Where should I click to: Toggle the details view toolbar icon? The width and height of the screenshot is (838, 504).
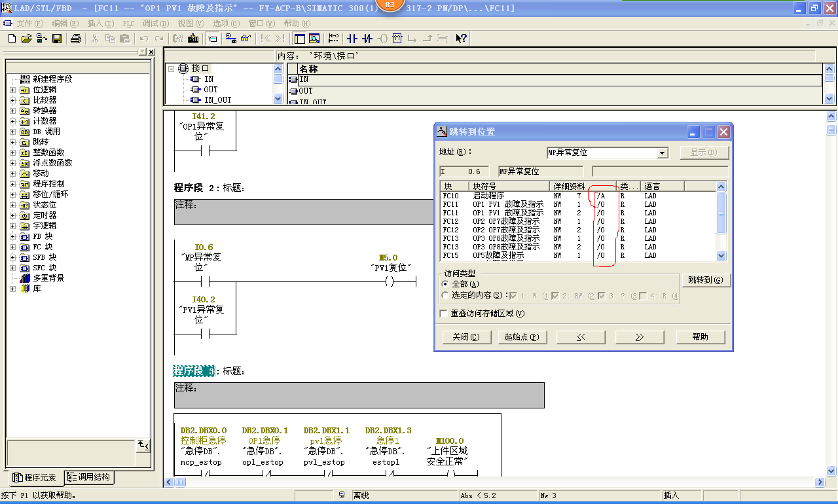click(x=314, y=39)
